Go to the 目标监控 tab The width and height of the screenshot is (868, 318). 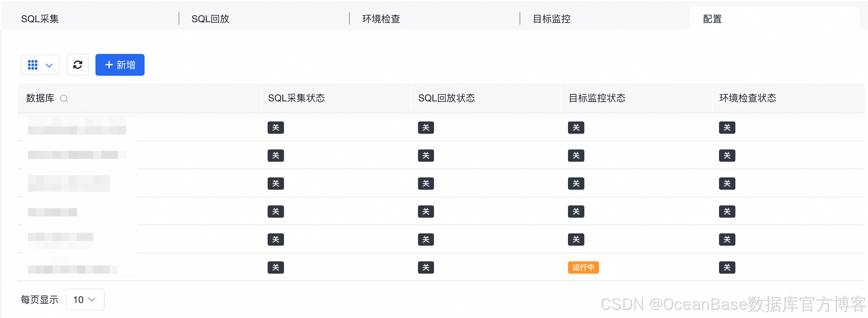click(552, 19)
